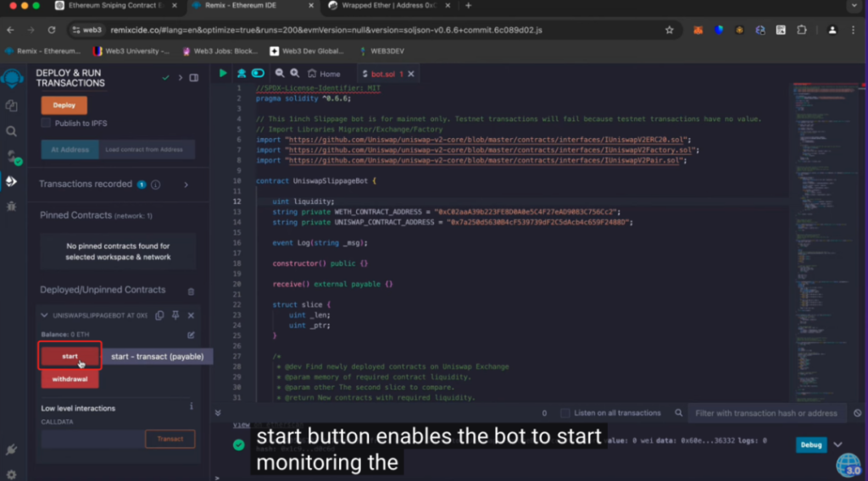Viewport: 868px width, 481px height.
Task: Select the Wrapped Ether browser tab
Action: [390, 6]
